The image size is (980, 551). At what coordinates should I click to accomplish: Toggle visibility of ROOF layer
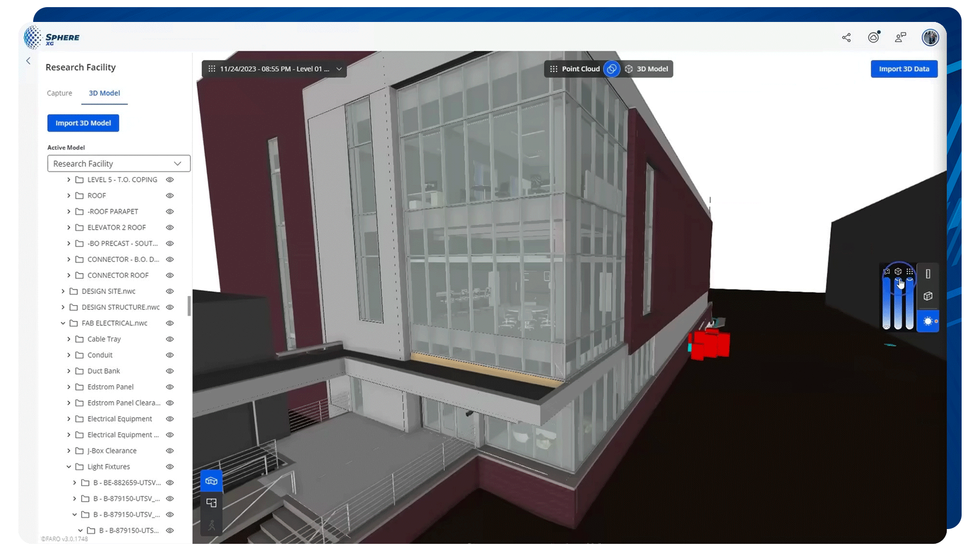tap(170, 195)
